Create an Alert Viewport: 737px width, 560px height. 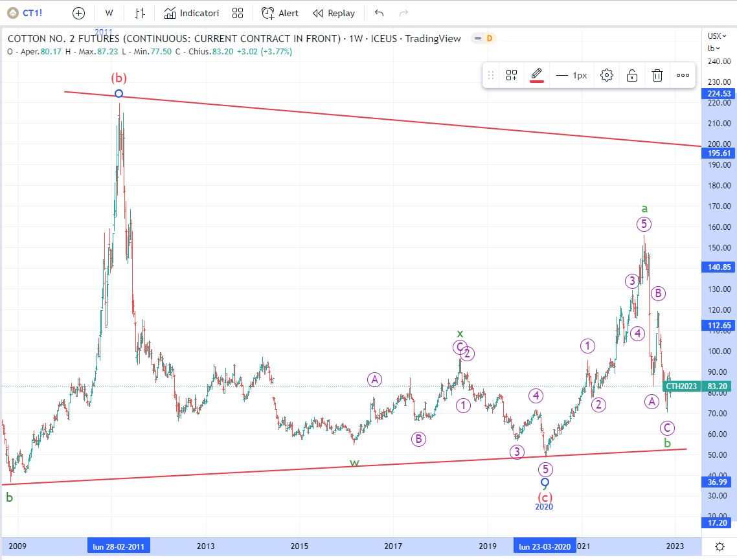point(280,13)
